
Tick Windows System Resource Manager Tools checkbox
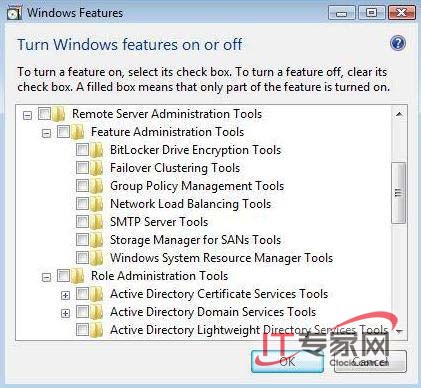(x=82, y=257)
